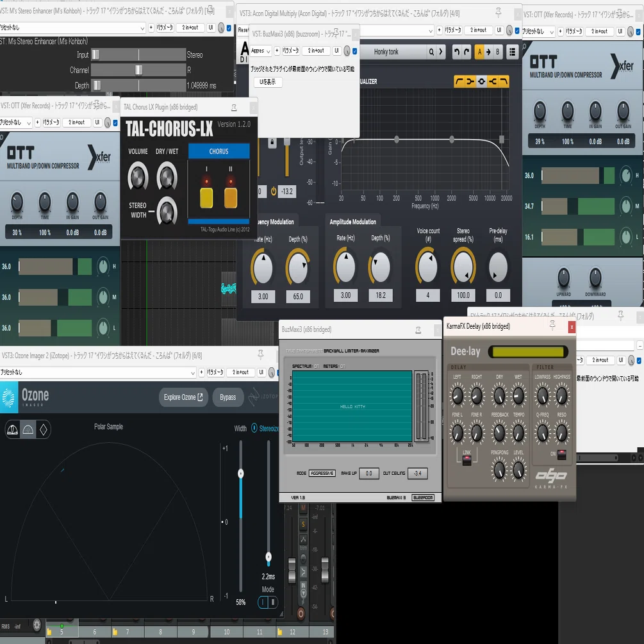Click UIを表示 button in BuzMaxi3 window
Screen dimensions: 644x644
(x=268, y=82)
